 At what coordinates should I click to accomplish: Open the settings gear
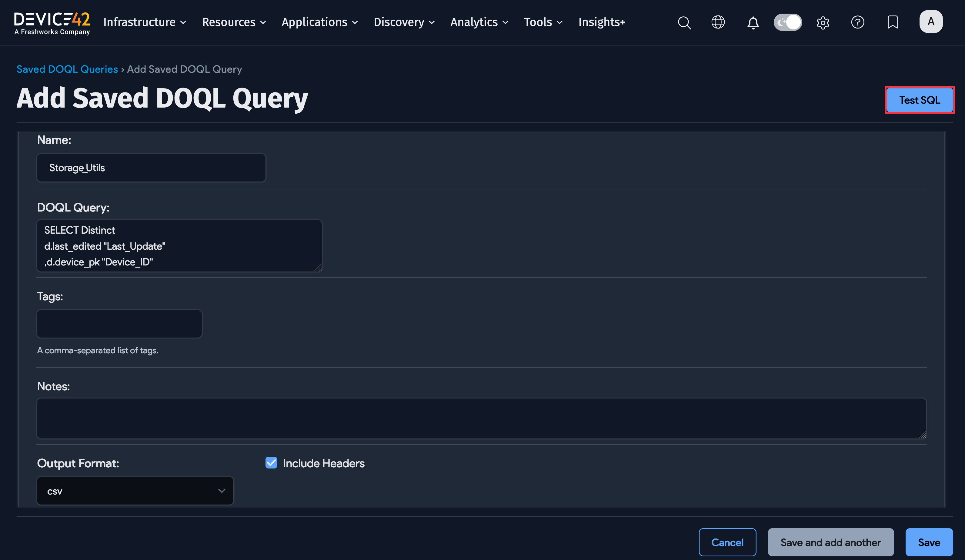point(823,23)
